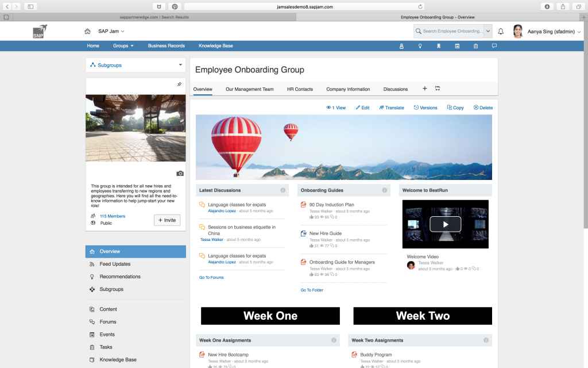Expand the search scope dropdown arrow
The height and width of the screenshot is (368, 588).
pos(488,31)
